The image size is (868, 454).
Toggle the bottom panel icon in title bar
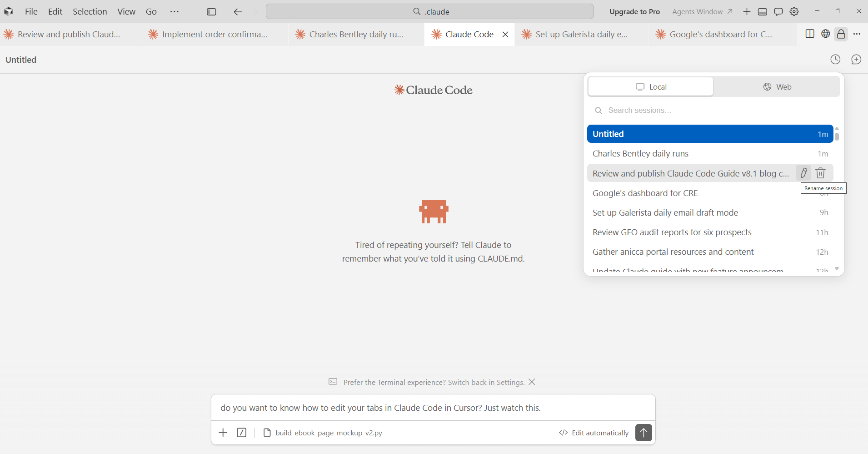point(763,12)
